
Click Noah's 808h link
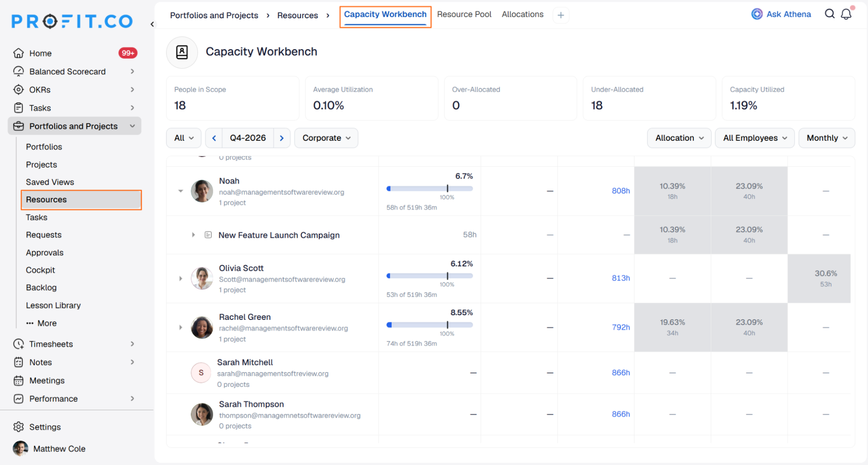coord(620,191)
